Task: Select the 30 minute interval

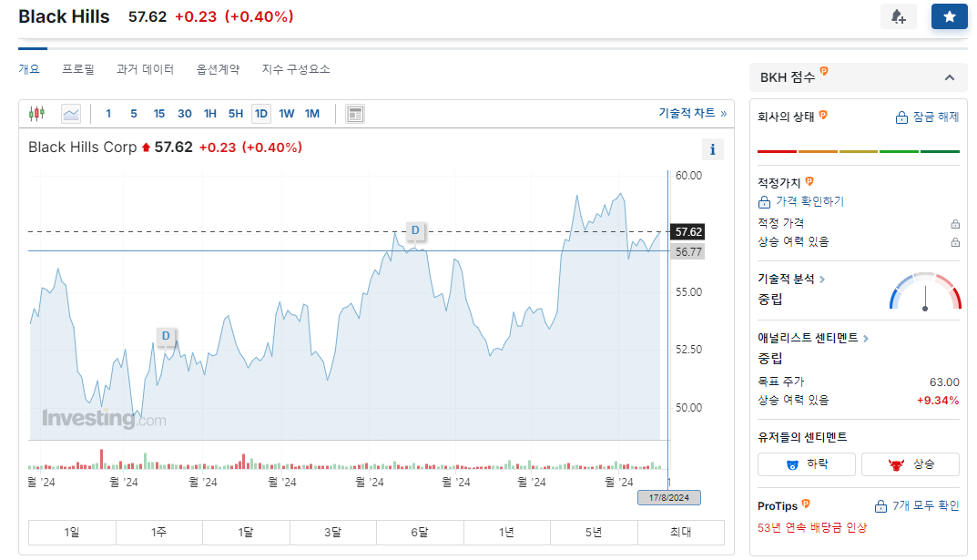Action: [x=185, y=114]
